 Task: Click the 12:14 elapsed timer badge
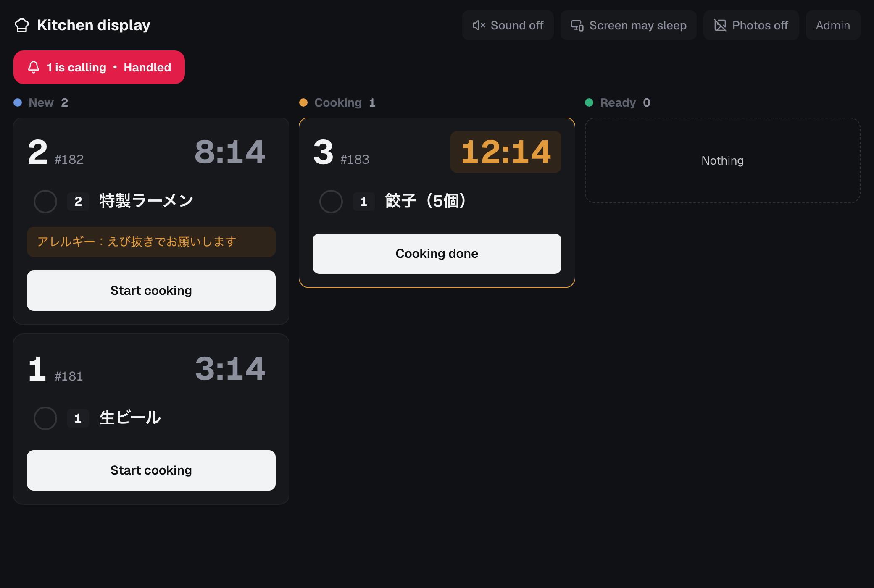[506, 152]
